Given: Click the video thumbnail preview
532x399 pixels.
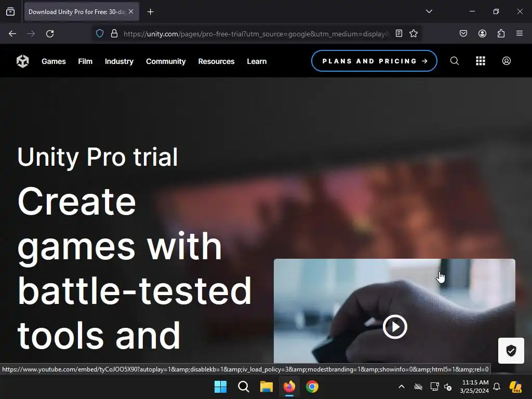Looking at the screenshot, I should [395, 311].
